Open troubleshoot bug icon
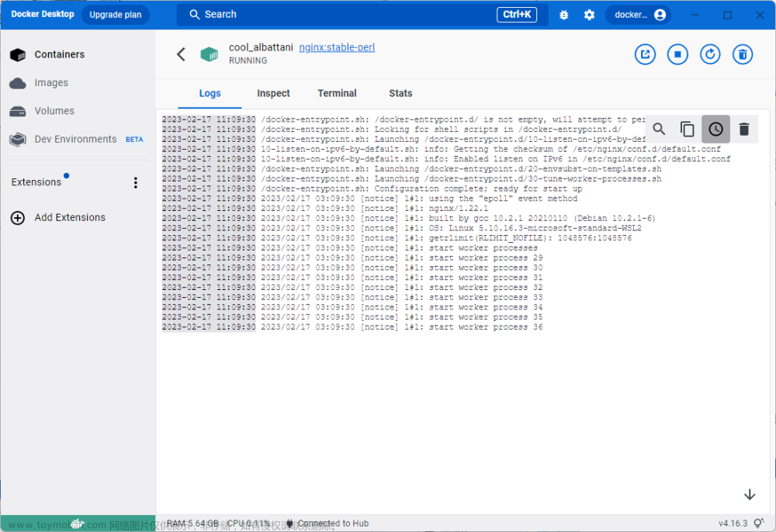The height and width of the screenshot is (532, 776). pyautogui.click(x=563, y=15)
